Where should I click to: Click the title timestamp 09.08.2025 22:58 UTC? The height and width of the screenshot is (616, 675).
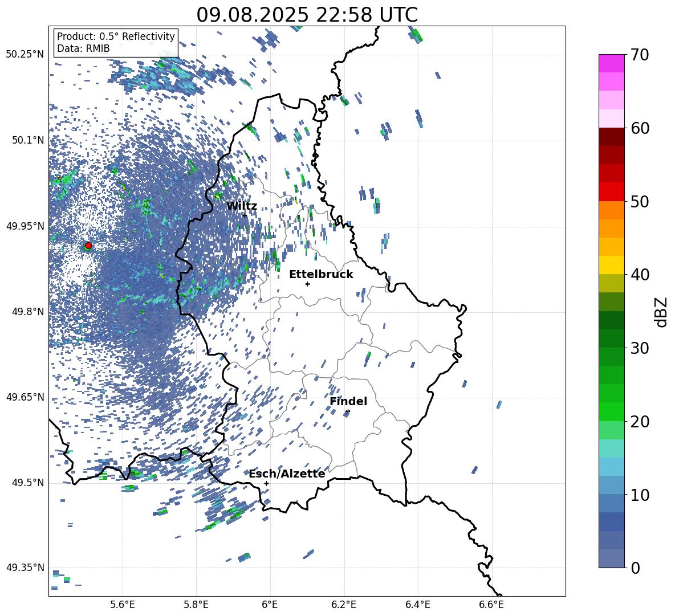tap(307, 15)
